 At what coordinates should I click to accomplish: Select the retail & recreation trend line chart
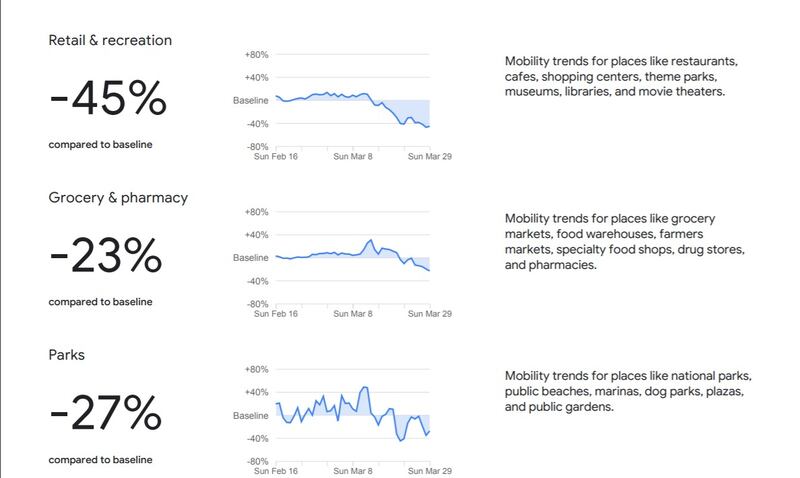pyautogui.click(x=352, y=101)
